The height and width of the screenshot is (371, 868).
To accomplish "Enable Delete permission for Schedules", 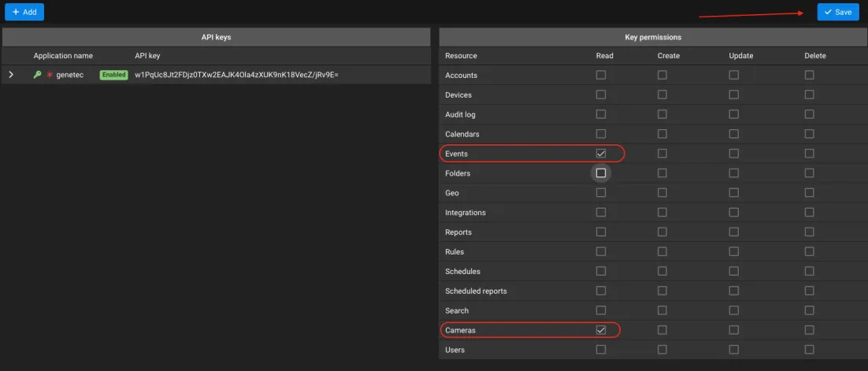I will [x=810, y=271].
